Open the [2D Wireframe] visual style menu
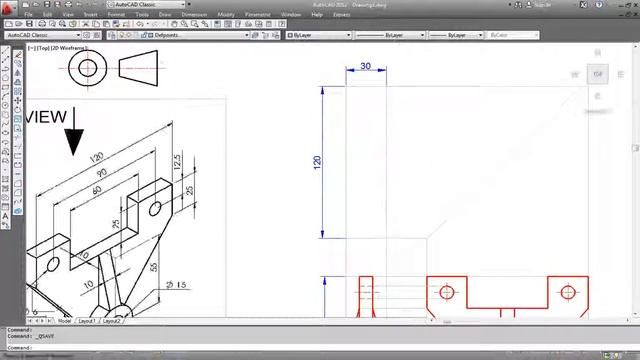The image size is (640, 360). [x=68, y=48]
